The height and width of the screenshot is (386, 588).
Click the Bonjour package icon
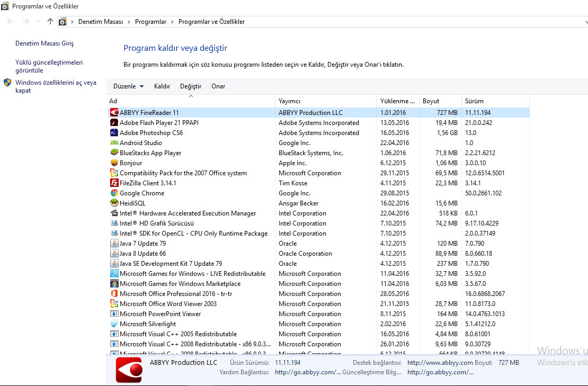pyautogui.click(x=114, y=163)
